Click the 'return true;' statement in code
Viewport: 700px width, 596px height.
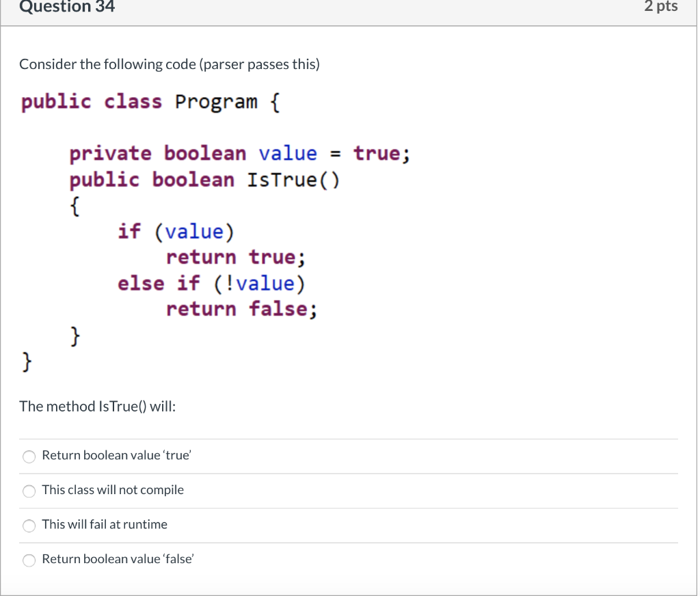pos(236,257)
